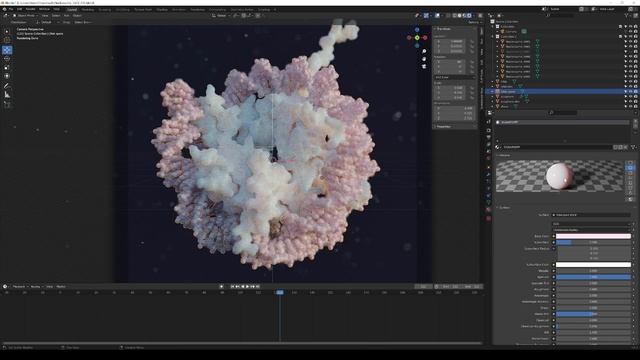640x360 pixels.
Task: Click the viewport pan hand icon
Action: tap(424, 59)
